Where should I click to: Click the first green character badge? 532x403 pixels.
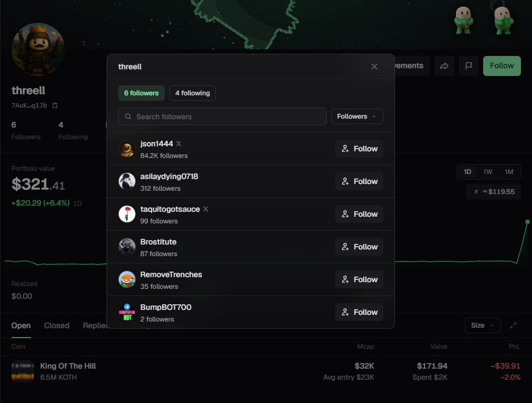(x=463, y=20)
